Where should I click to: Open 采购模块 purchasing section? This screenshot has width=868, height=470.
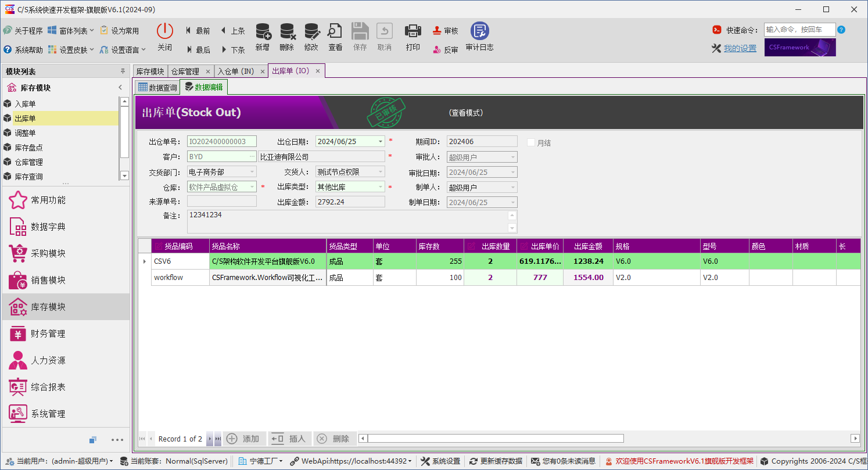[x=66, y=254]
